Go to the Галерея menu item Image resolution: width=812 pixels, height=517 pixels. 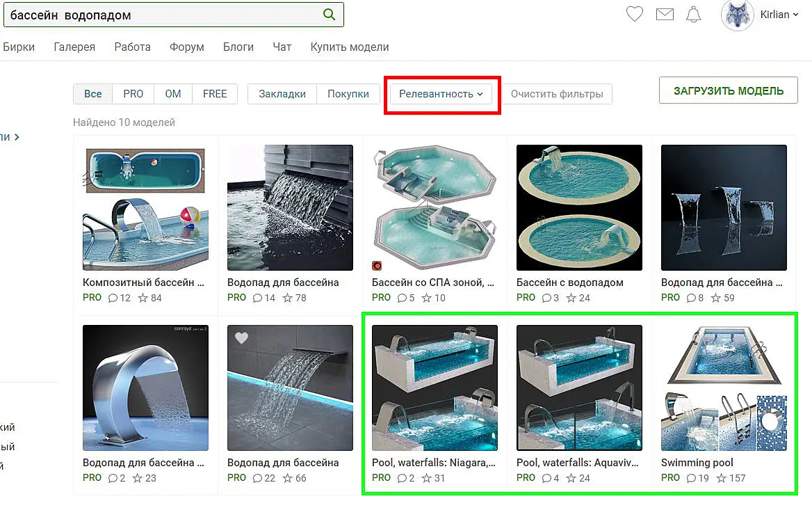click(74, 47)
